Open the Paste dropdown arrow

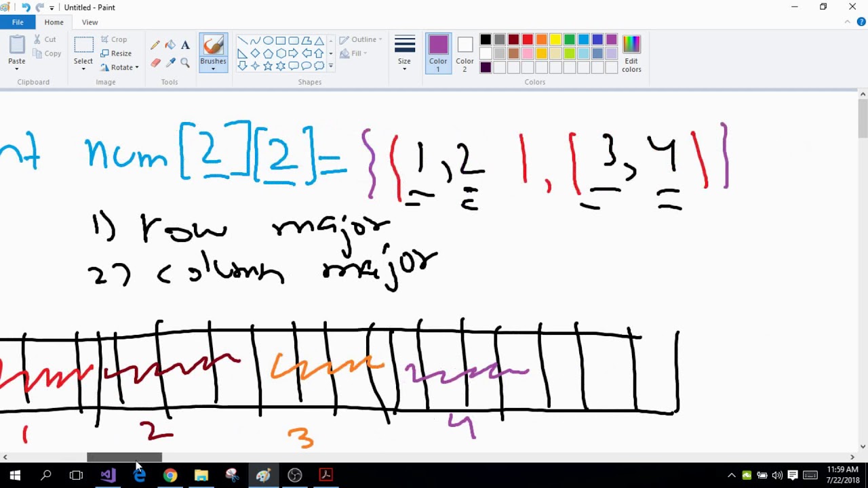tap(17, 69)
